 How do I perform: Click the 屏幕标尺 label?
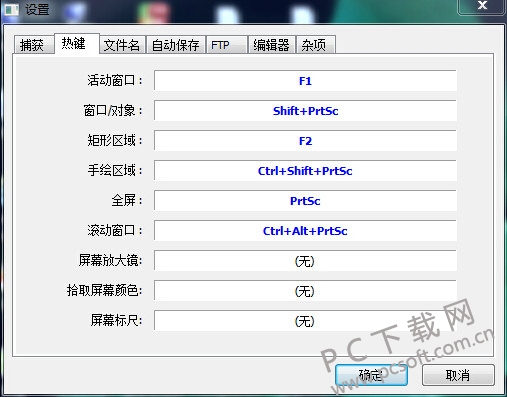point(116,321)
